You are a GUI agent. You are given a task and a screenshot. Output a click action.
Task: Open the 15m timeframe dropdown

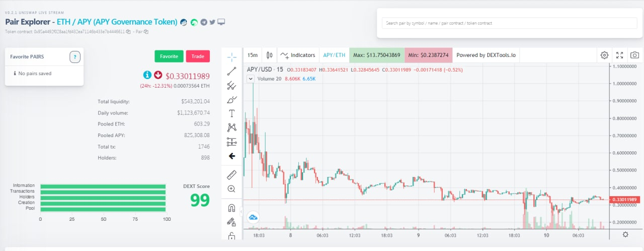253,55
